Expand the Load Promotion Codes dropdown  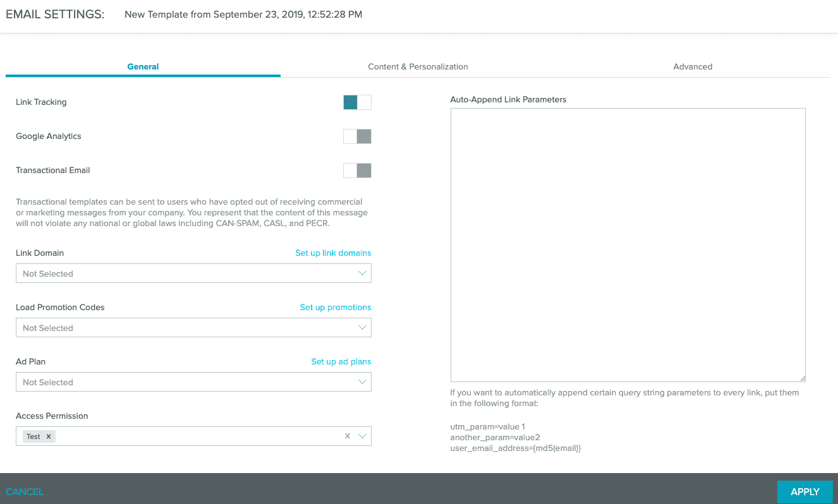pos(193,328)
